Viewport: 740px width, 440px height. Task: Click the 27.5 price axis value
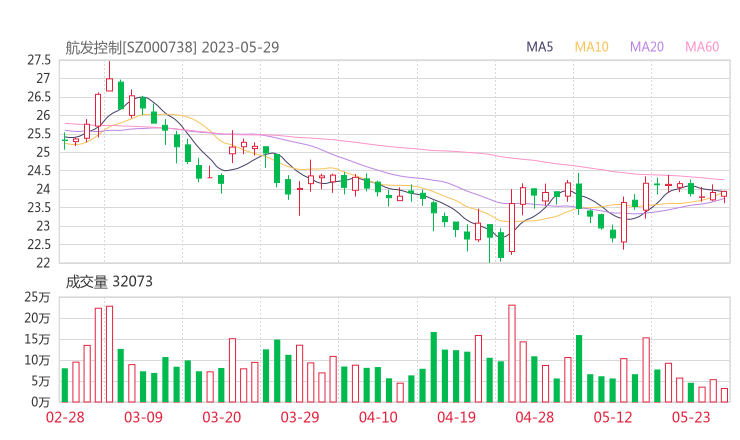coord(39,60)
